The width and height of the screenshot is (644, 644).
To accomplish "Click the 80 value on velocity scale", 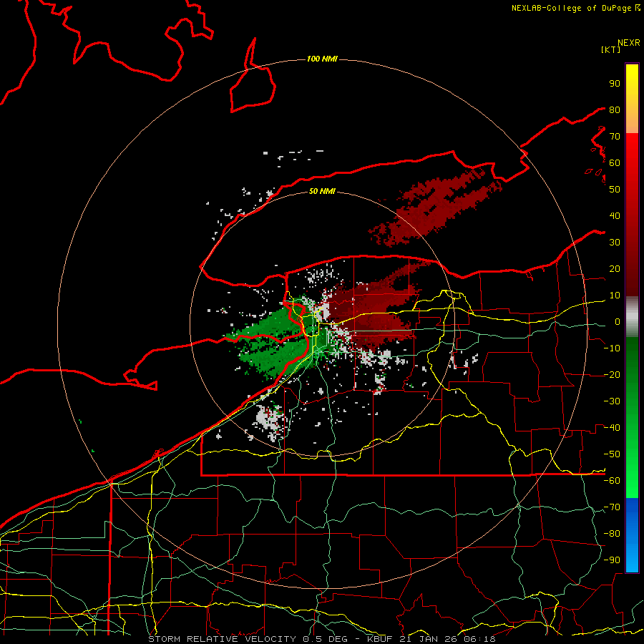I will 615,109.
